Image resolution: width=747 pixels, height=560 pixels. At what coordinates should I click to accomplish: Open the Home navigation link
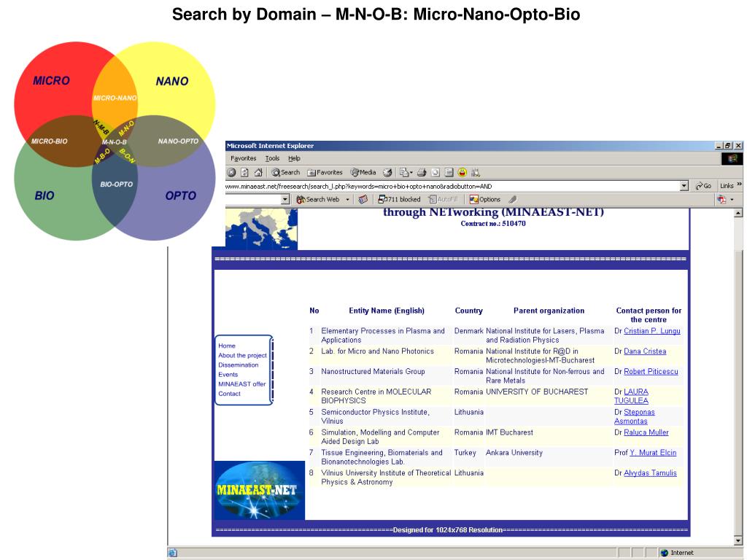pos(227,346)
